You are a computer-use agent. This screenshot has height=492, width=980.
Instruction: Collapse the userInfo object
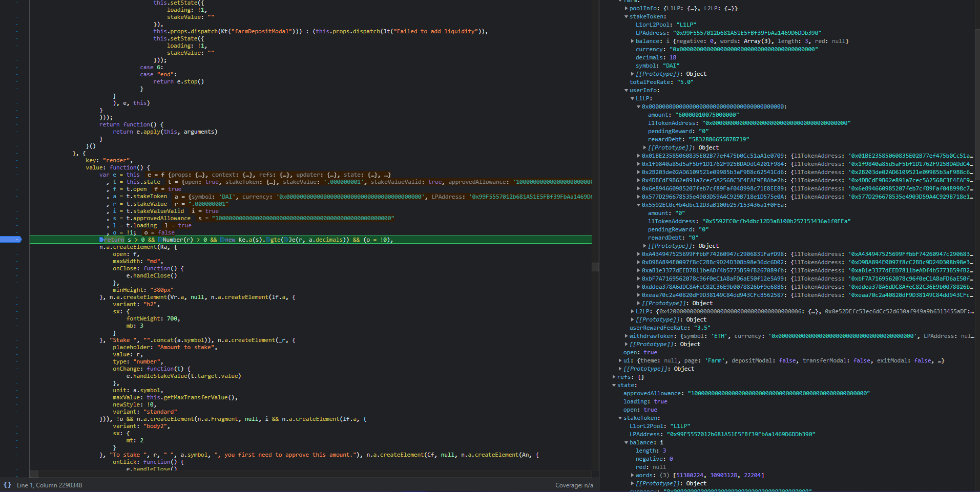[626, 90]
